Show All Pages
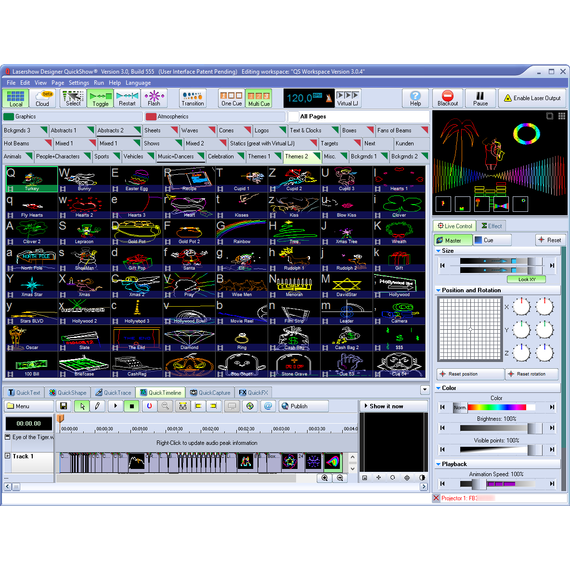Viewport: 570px width, 570px height. (x=358, y=116)
